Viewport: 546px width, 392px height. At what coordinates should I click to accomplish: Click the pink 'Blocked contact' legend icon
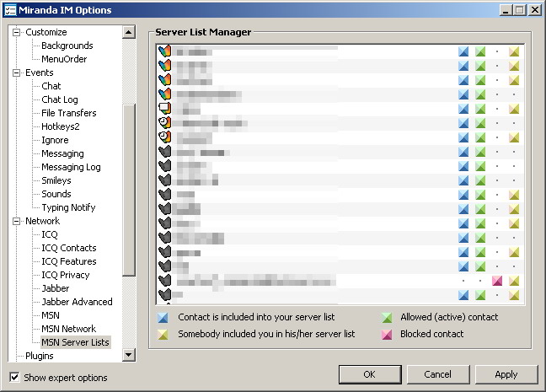(x=387, y=334)
